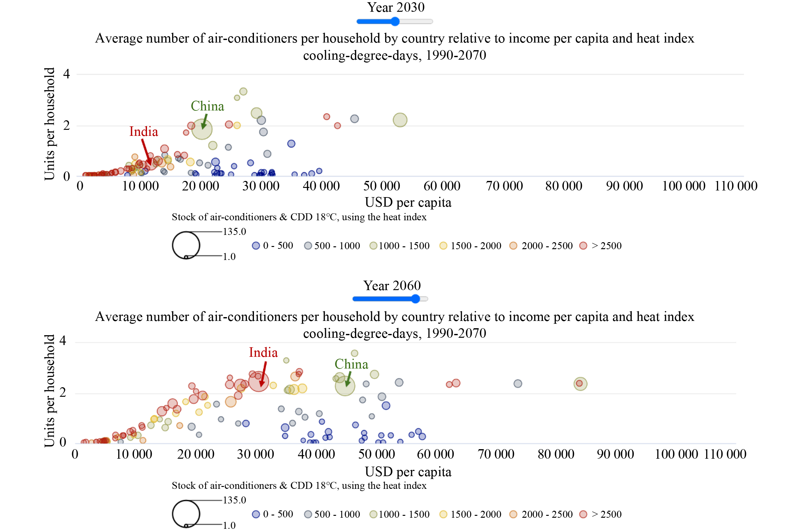Select China's large green bubble in the 2060 chart
800x532 pixels.
345,386
